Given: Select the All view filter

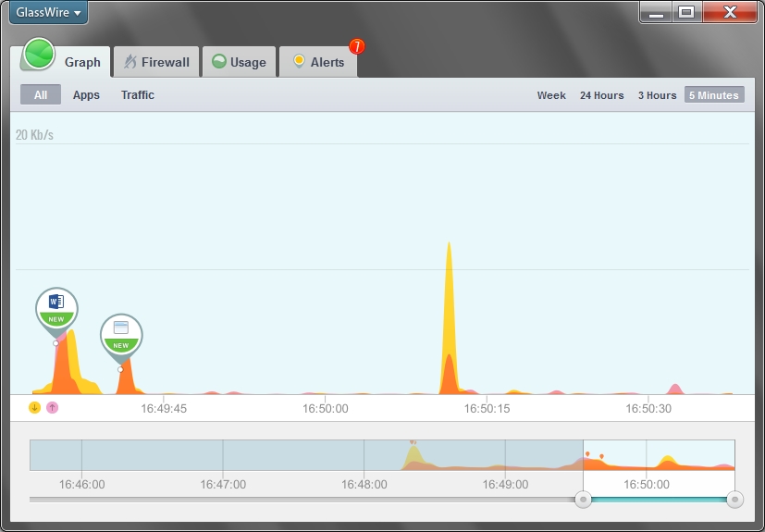Looking at the screenshot, I should click(x=41, y=94).
